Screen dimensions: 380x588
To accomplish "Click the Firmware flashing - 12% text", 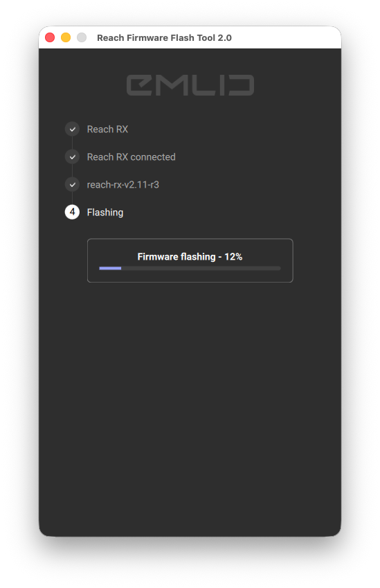I will coord(190,257).
